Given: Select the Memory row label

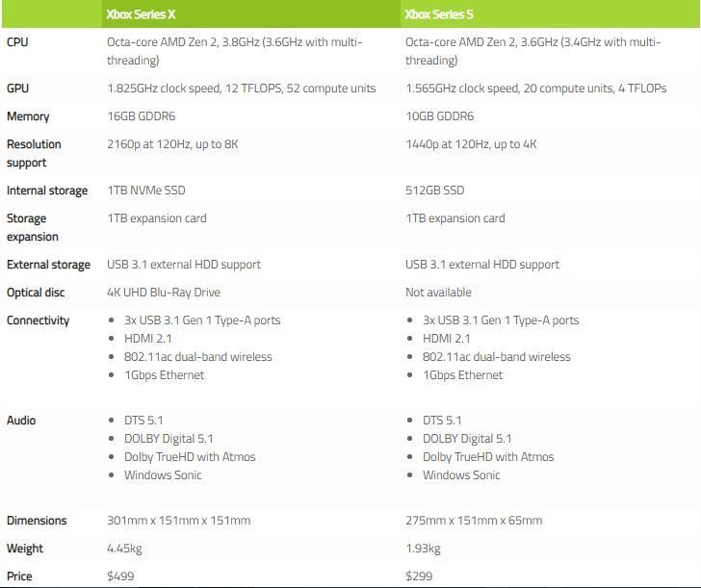Looking at the screenshot, I should (x=28, y=116).
